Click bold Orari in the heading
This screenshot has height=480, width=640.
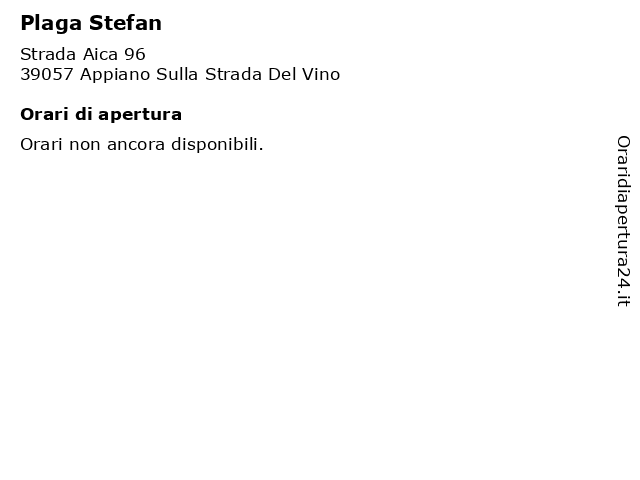tap(44, 114)
